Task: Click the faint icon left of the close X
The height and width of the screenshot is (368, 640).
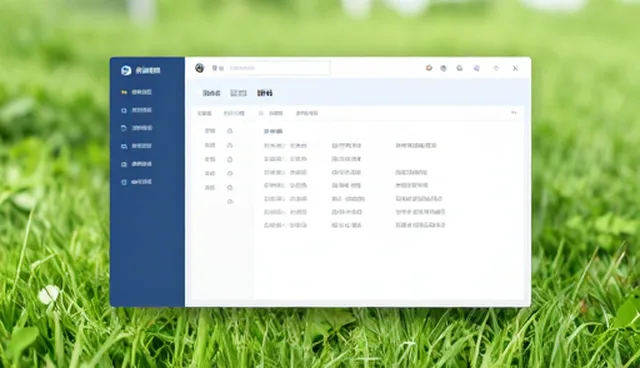Action: tap(496, 68)
